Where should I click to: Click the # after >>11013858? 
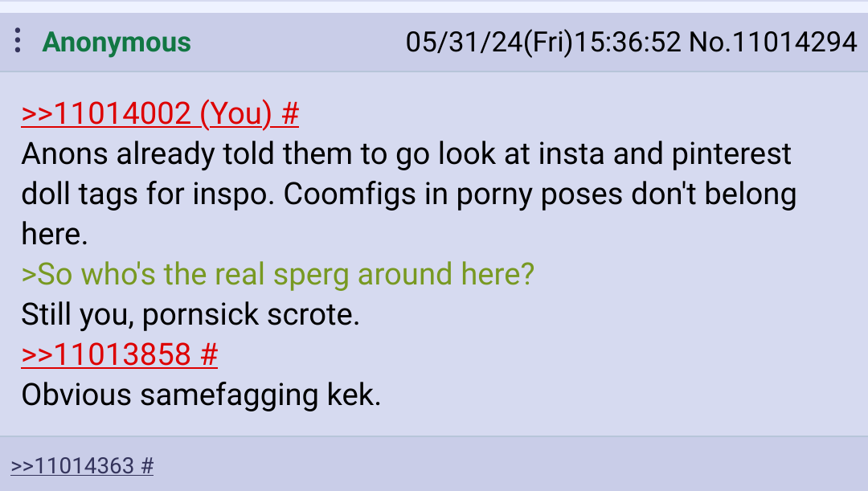[x=209, y=354]
